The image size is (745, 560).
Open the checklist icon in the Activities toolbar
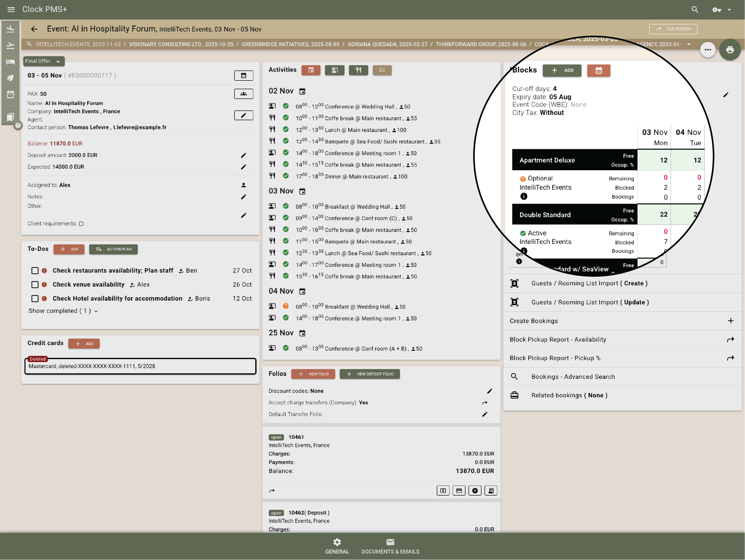pos(382,70)
